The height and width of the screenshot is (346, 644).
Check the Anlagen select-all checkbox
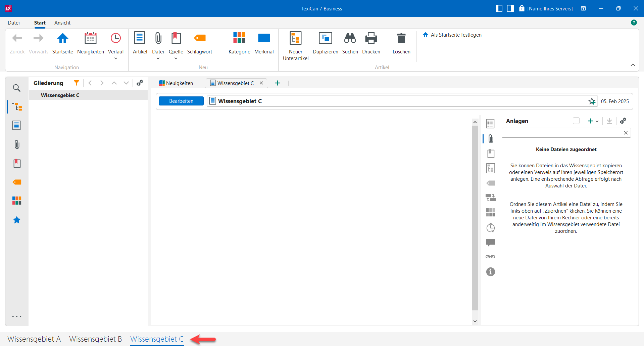click(x=576, y=121)
